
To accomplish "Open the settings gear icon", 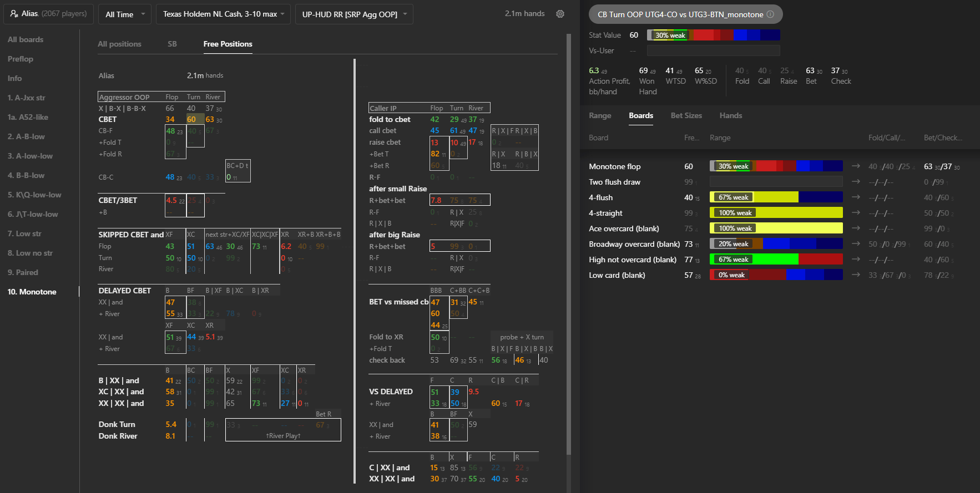I will 560,14.
